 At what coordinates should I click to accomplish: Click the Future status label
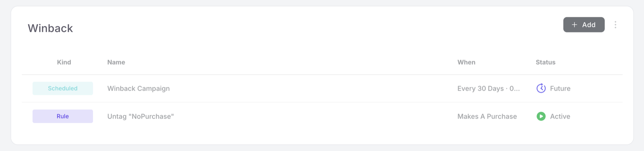point(560,88)
